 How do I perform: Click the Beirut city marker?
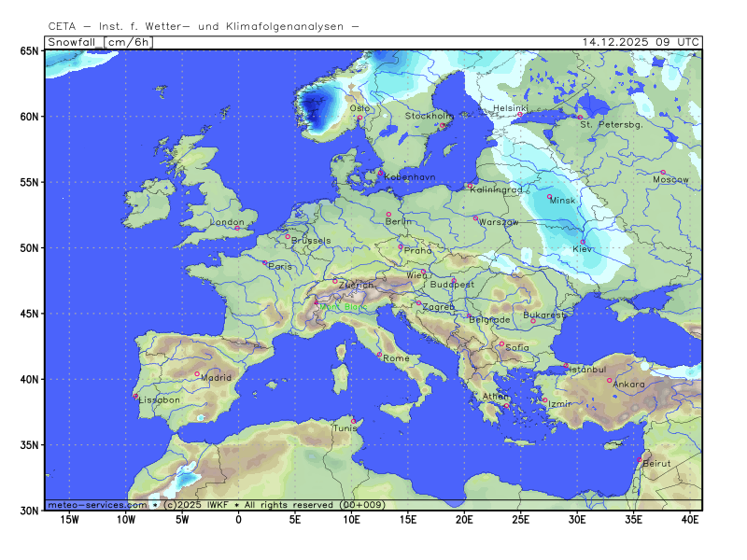[x=640, y=459]
